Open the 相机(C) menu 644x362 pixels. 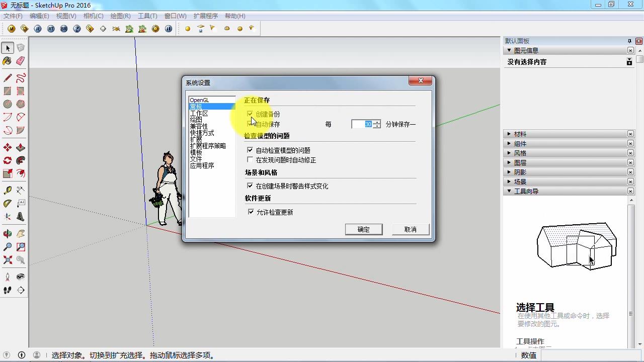click(x=94, y=16)
